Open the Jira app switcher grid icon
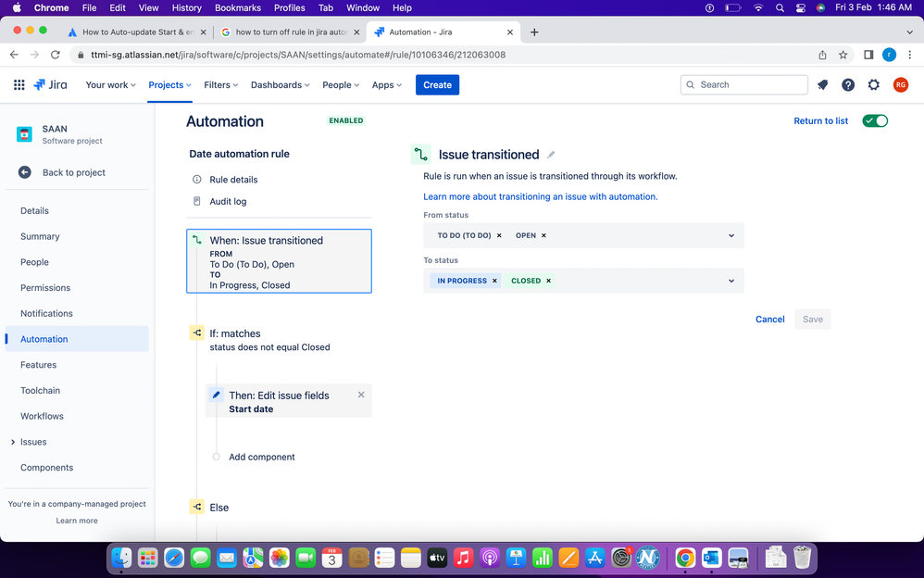 pos(19,85)
